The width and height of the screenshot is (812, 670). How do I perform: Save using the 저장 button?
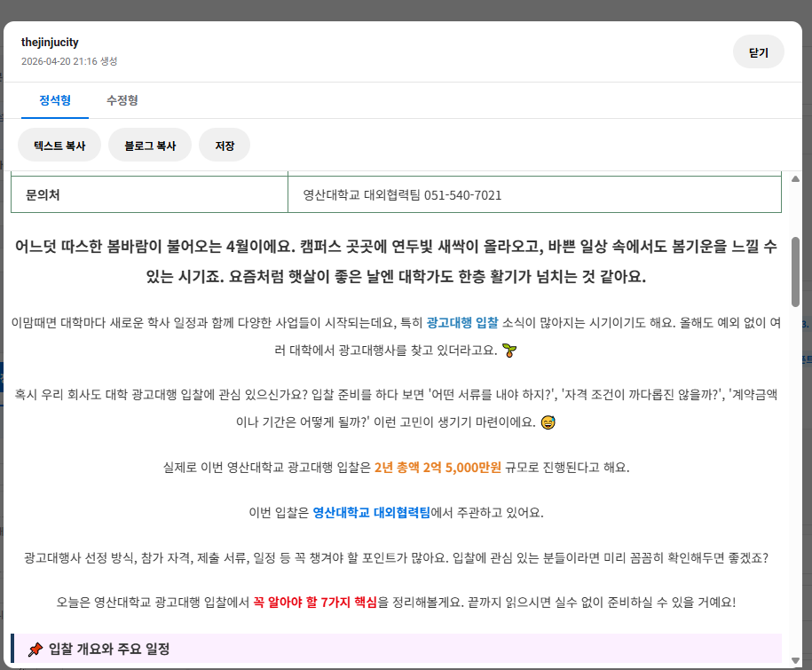coord(225,145)
